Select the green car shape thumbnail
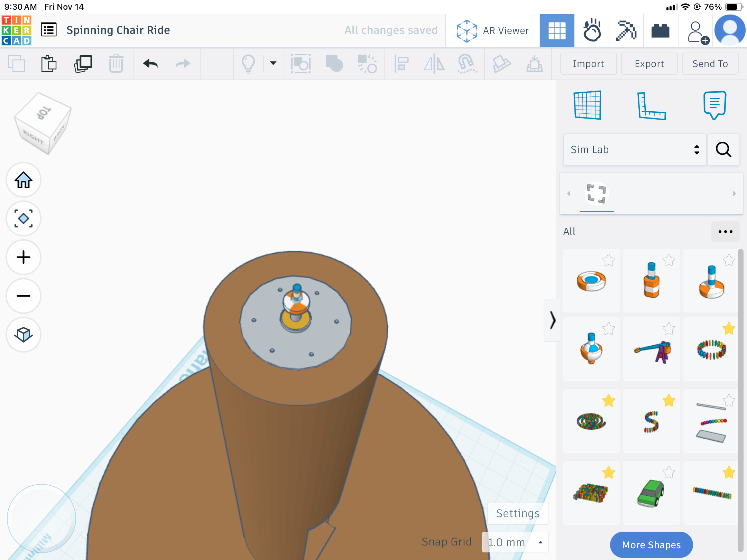The height and width of the screenshot is (560, 747). [651, 493]
